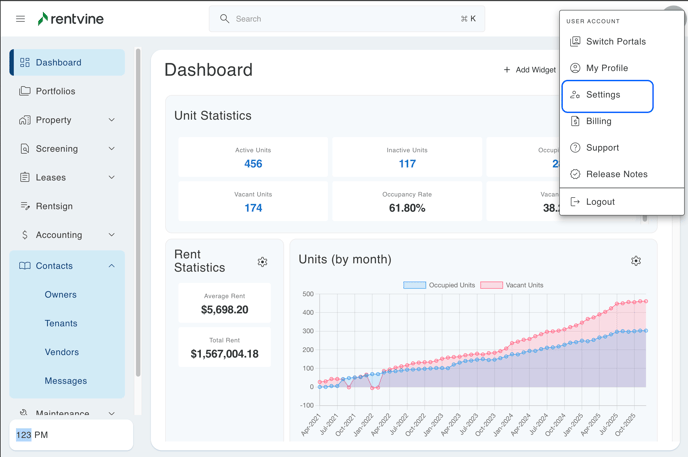
Task: Click the Rentsign sidebar icon
Action: (x=25, y=206)
